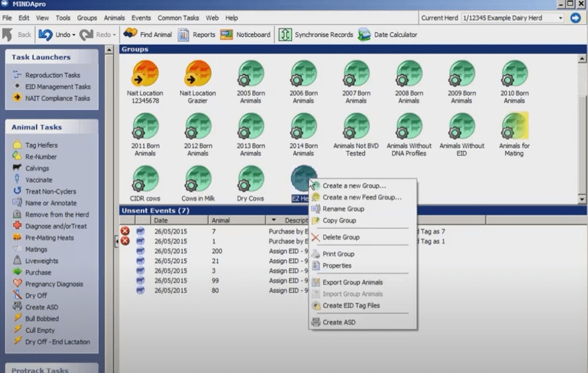Viewport: 588px width, 373px height.
Task: Click the Description column sort arrow
Action: pos(273,220)
